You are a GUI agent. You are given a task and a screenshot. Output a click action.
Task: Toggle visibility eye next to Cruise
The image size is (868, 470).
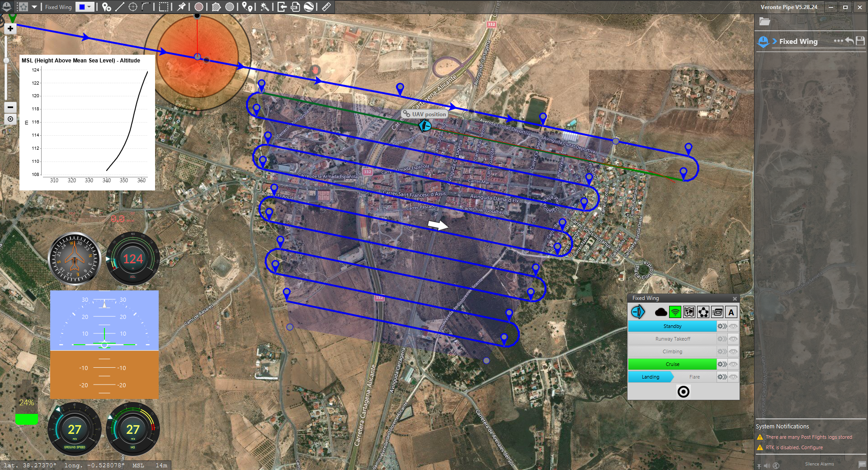(x=733, y=364)
